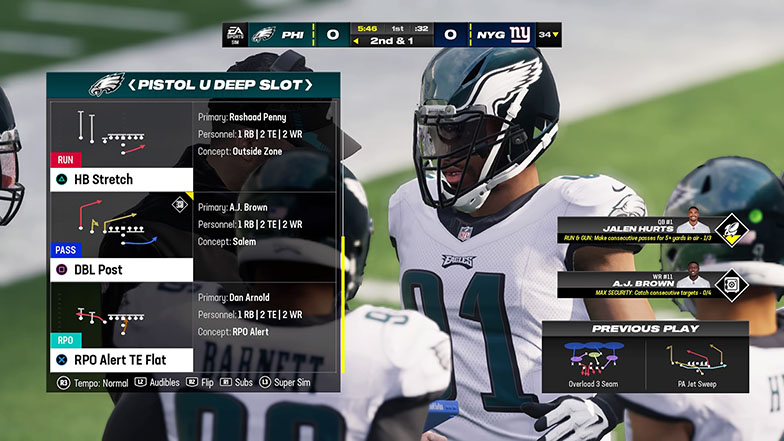Go to previous formation with left chevron
This screenshot has height=441, width=784.
[x=131, y=85]
